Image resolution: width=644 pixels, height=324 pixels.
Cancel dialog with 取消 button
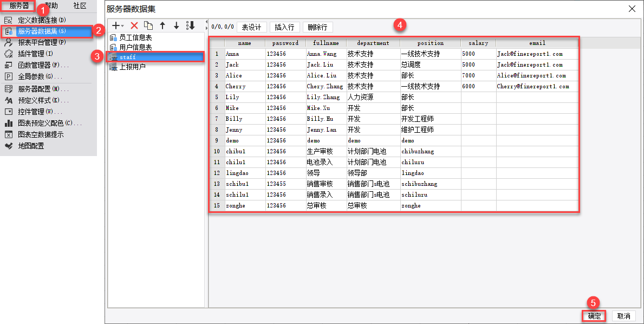coord(624,316)
